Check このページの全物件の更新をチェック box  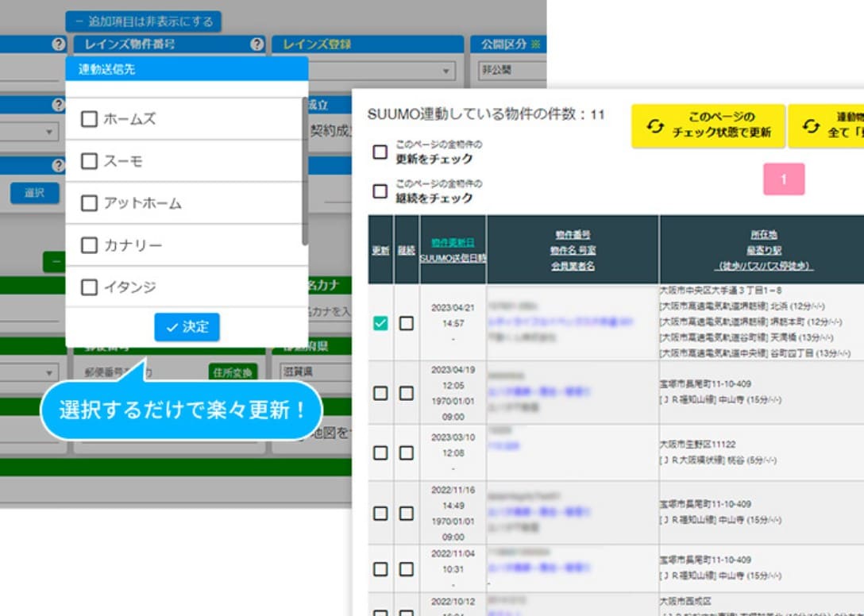pyautogui.click(x=380, y=152)
